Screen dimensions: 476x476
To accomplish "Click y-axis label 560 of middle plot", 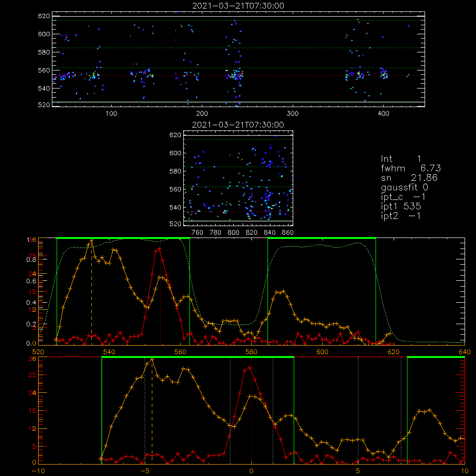I will click(x=175, y=189).
